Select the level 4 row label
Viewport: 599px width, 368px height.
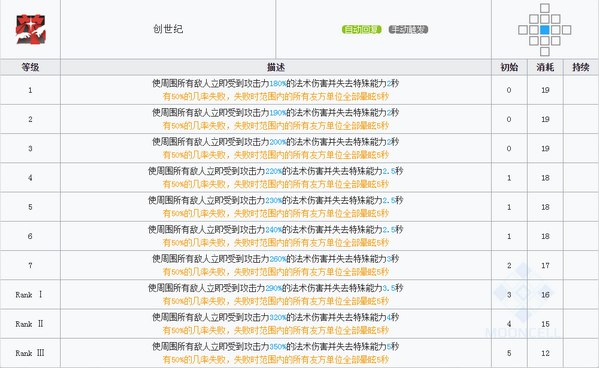tap(30, 178)
